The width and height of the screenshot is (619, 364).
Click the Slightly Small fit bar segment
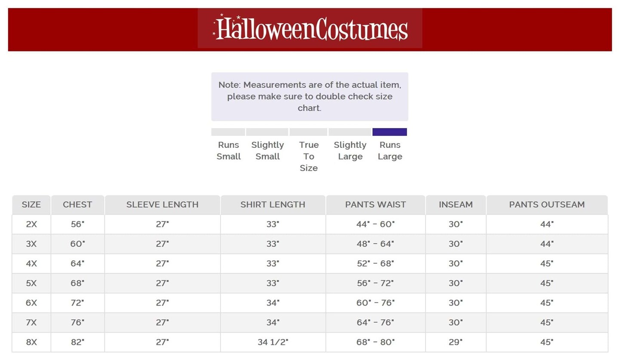pyautogui.click(x=267, y=132)
